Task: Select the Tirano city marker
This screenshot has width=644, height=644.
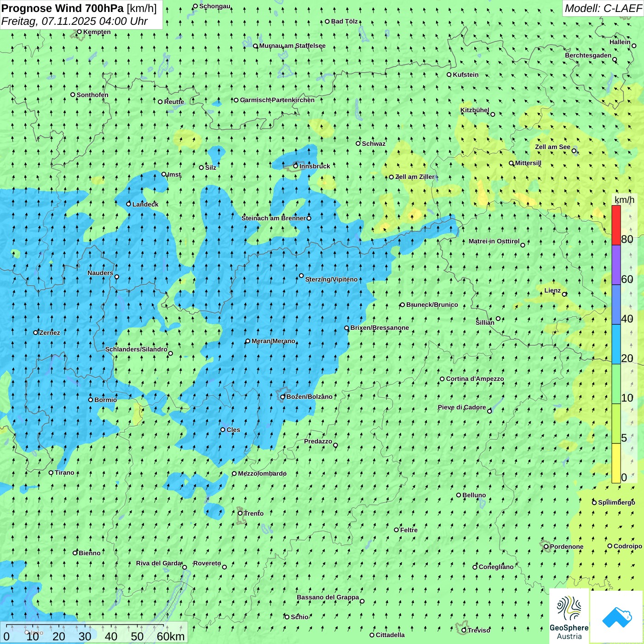Action: [x=51, y=472]
